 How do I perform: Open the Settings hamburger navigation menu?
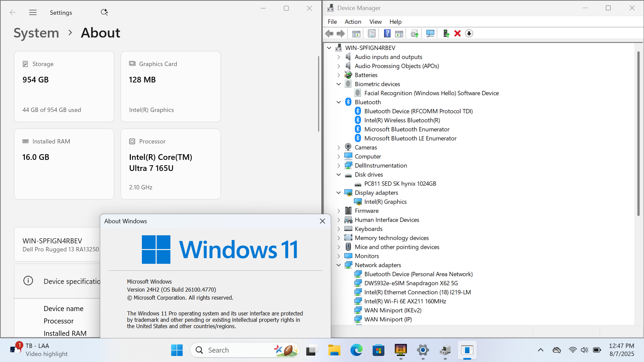tap(33, 12)
